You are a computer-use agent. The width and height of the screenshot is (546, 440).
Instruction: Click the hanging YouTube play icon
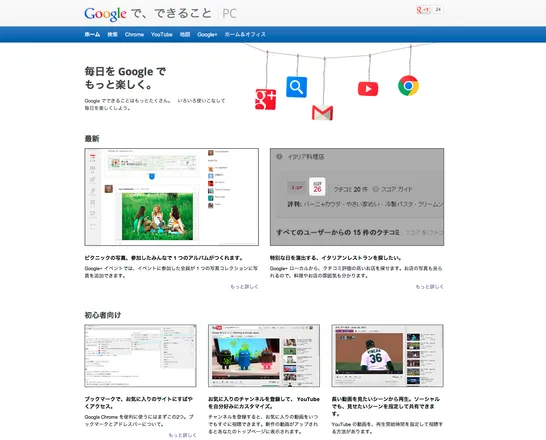(368, 89)
